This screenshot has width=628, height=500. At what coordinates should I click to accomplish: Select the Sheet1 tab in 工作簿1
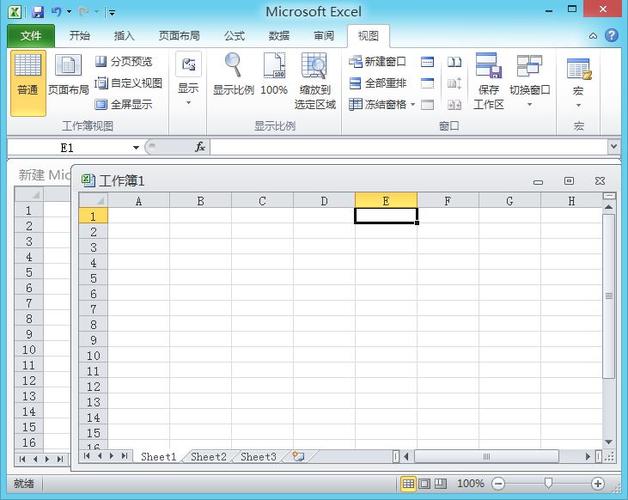pyautogui.click(x=158, y=457)
